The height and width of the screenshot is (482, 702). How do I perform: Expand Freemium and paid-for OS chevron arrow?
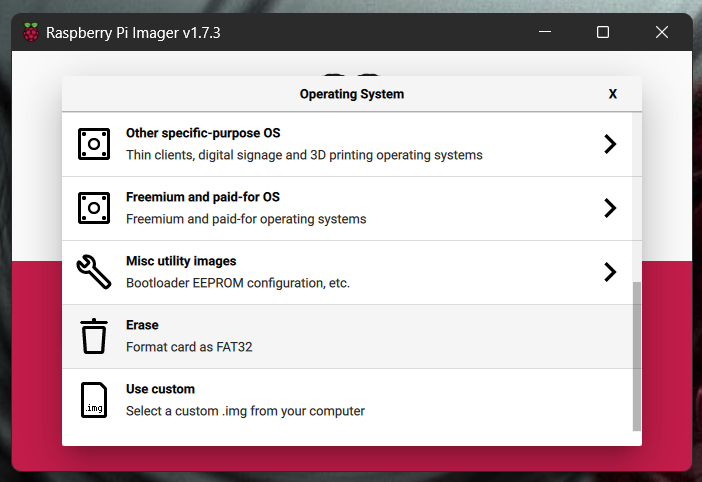[610, 208]
